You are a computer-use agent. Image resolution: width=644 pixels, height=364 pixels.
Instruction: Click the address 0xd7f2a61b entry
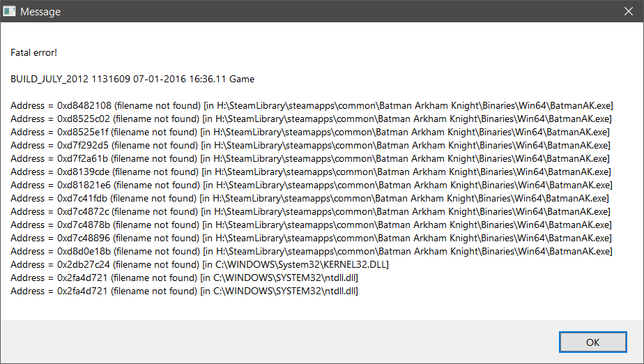point(310,158)
